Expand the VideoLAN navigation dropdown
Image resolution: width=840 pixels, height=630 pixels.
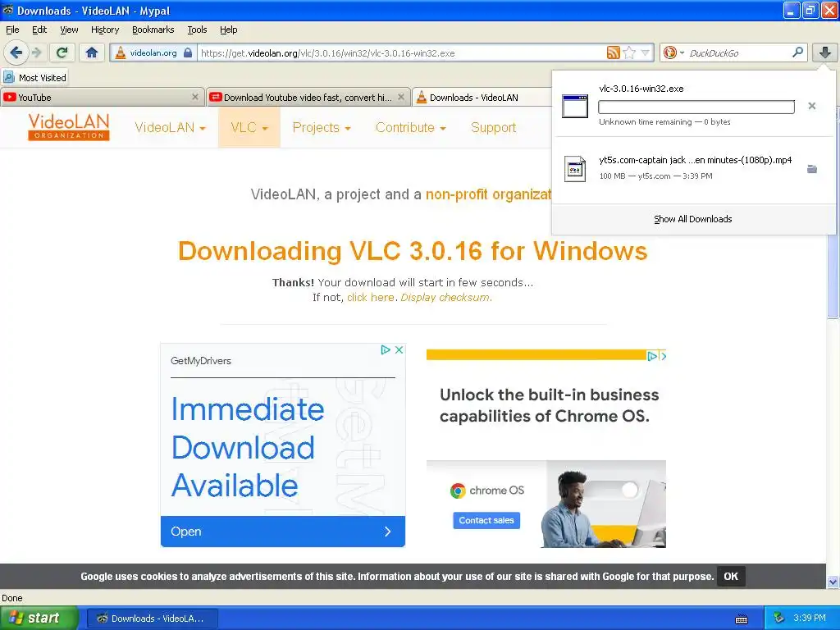170,127
